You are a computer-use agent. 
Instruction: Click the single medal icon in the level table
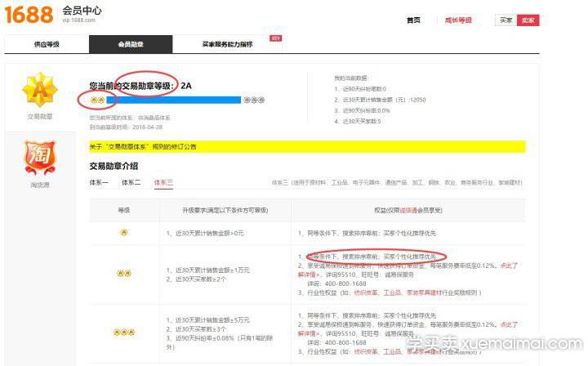[124, 233]
